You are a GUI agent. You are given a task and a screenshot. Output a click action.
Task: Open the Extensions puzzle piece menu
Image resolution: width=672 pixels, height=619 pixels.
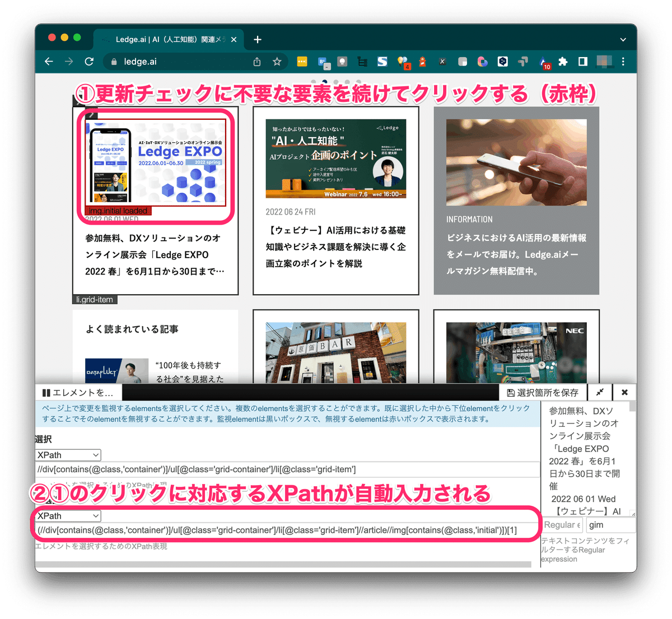click(x=563, y=62)
